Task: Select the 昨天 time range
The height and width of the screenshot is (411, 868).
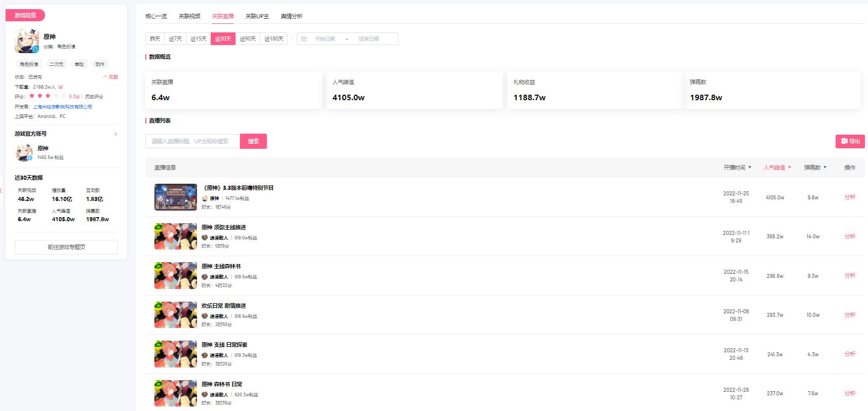Action: pos(155,39)
